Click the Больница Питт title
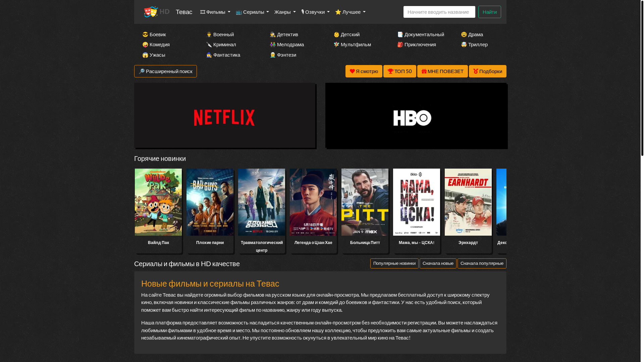Image resolution: width=644 pixels, height=362 pixels. click(x=365, y=243)
